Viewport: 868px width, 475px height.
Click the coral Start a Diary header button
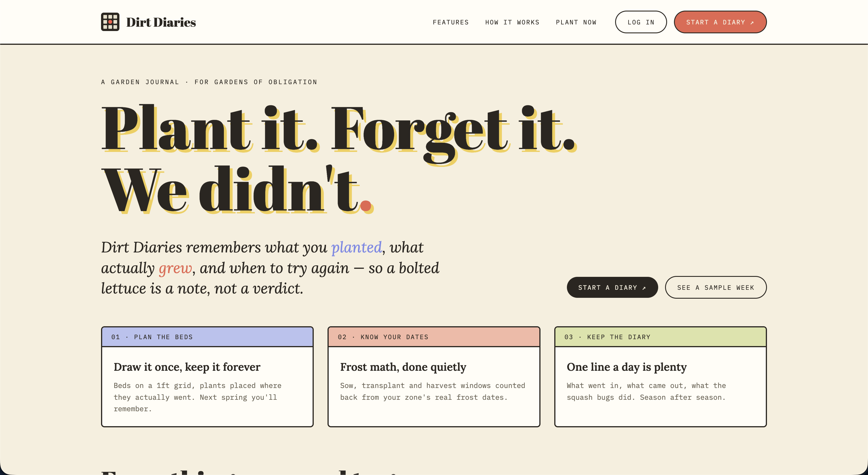coord(720,22)
